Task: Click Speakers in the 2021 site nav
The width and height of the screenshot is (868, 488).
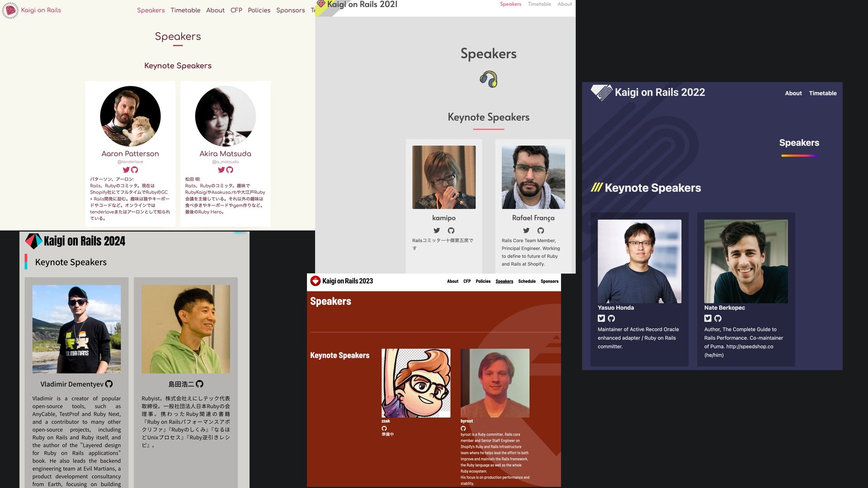Action: (x=510, y=4)
